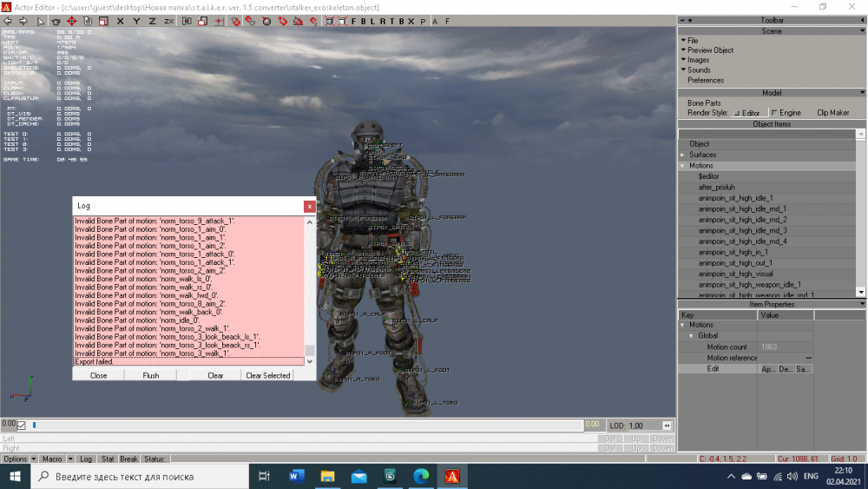This screenshot has width=868, height=489.
Task: Open Microsoft Edge from the taskbar
Action: click(421, 476)
